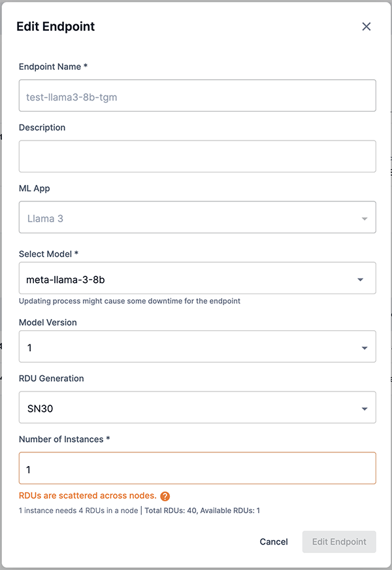Click the Select Model caret icon
Viewport: 392px width, 570px height.
click(361, 280)
